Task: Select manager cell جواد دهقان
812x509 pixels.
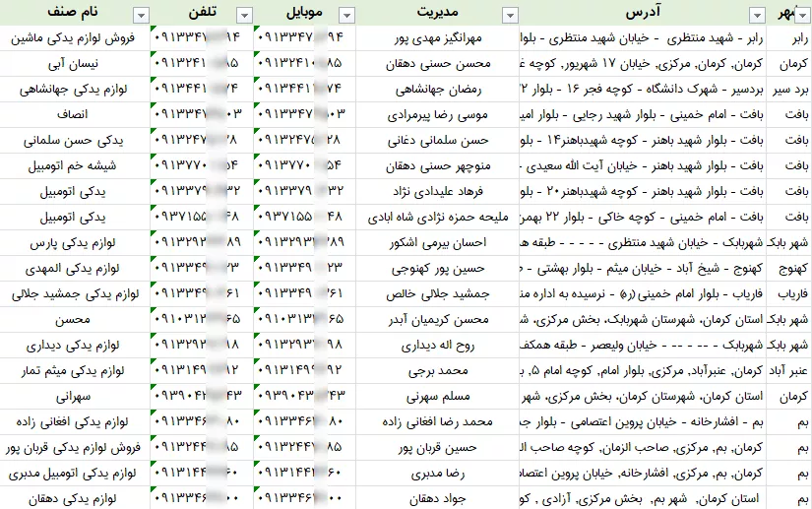Action: [x=438, y=498]
